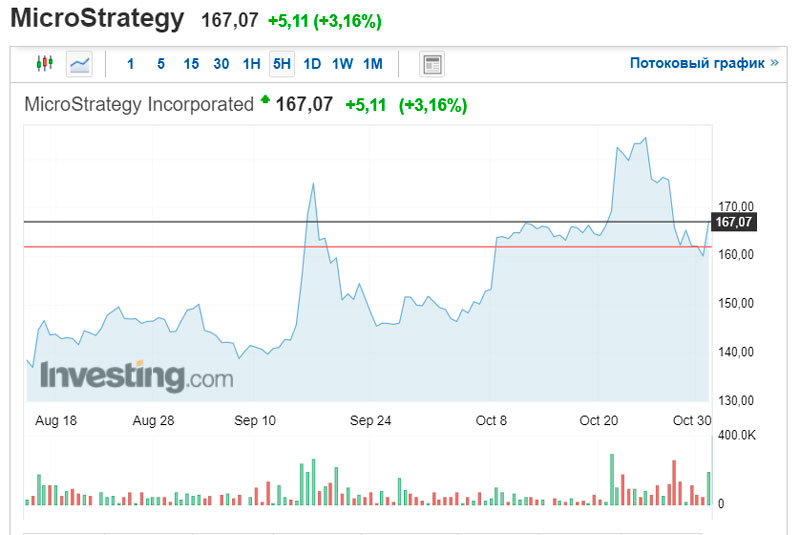Switch chart to 1H interval
This screenshot has width=800, height=535.
251,64
